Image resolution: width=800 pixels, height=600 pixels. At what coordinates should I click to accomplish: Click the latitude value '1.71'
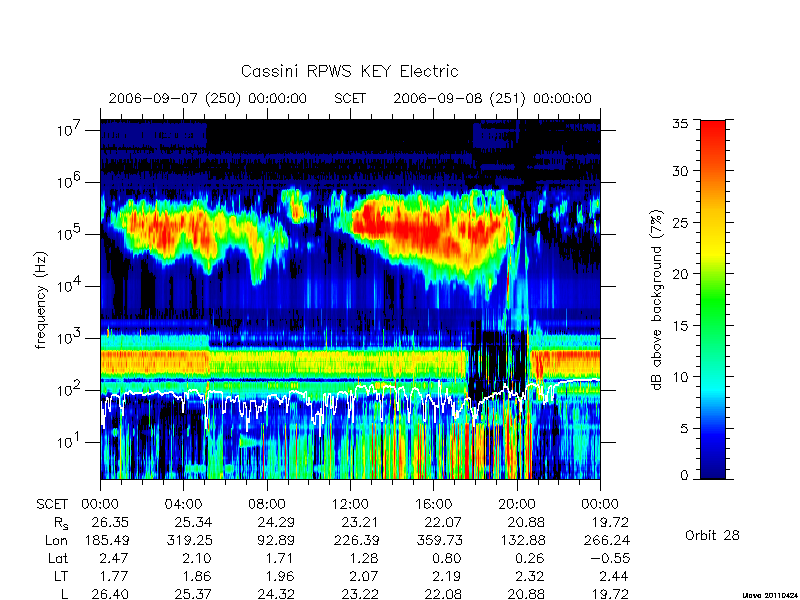pyautogui.click(x=280, y=558)
